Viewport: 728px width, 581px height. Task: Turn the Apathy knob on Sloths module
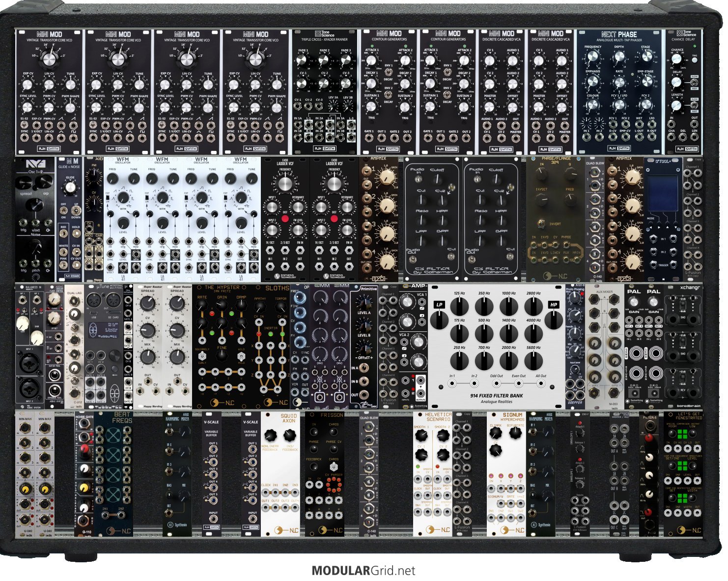click(x=260, y=308)
